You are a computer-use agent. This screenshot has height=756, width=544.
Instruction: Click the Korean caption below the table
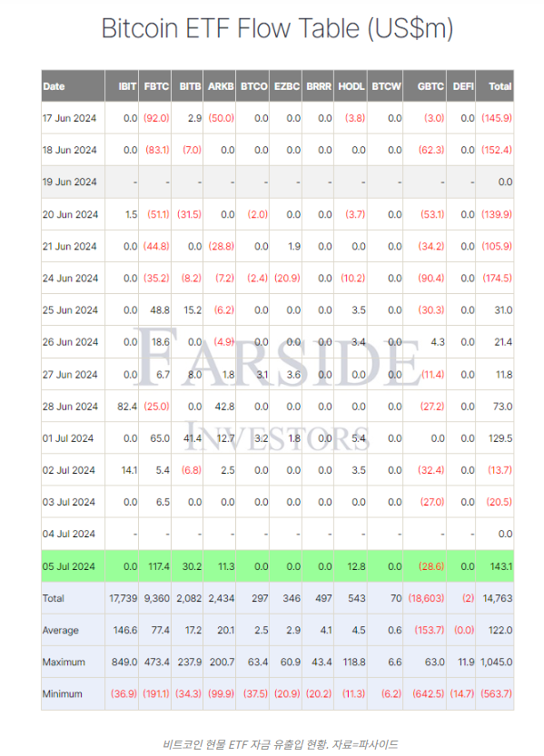point(281,744)
